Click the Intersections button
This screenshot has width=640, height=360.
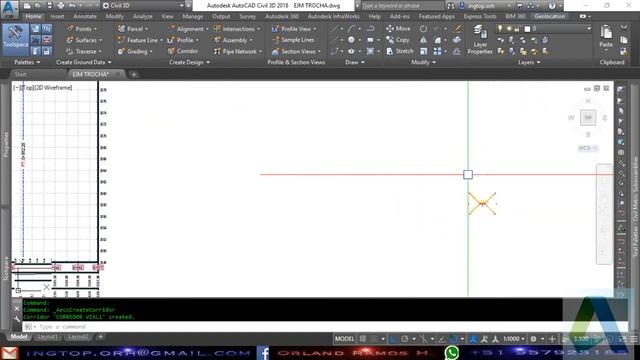point(237,29)
